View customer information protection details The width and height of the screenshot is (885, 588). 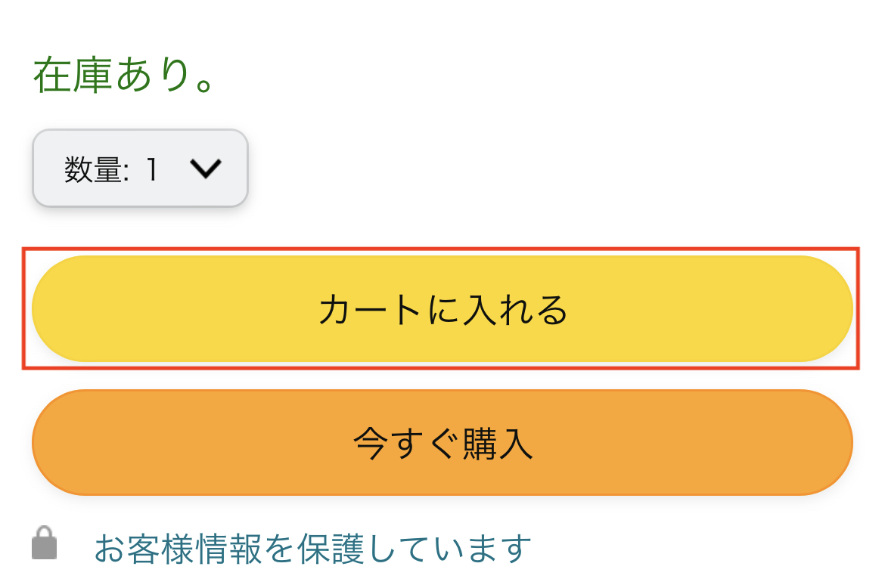(312, 549)
